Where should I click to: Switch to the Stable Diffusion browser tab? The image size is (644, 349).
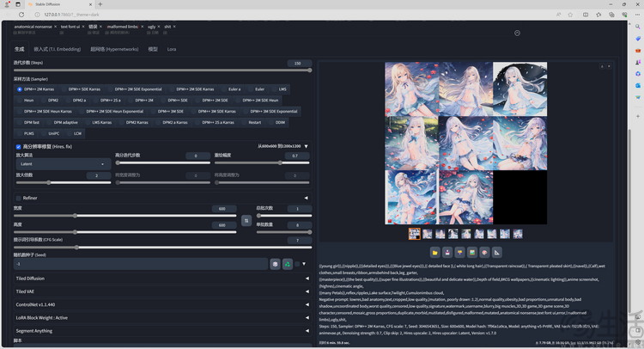click(59, 4)
